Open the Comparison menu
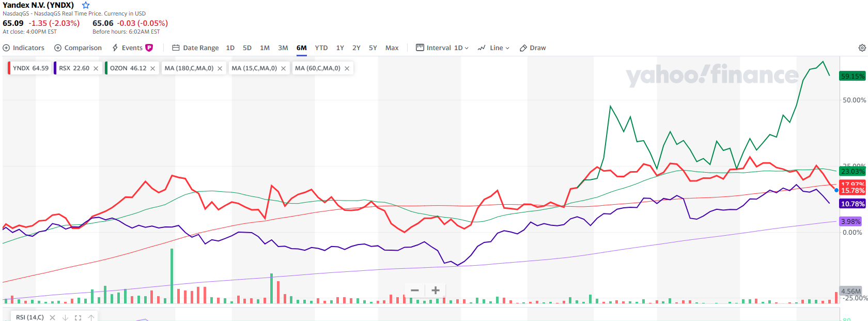 point(78,48)
